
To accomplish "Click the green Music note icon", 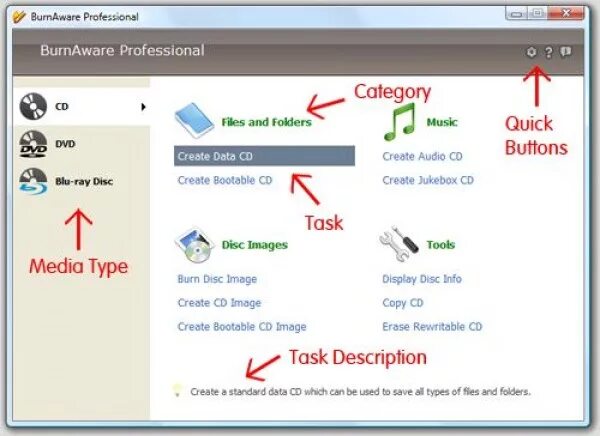I will tap(399, 121).
